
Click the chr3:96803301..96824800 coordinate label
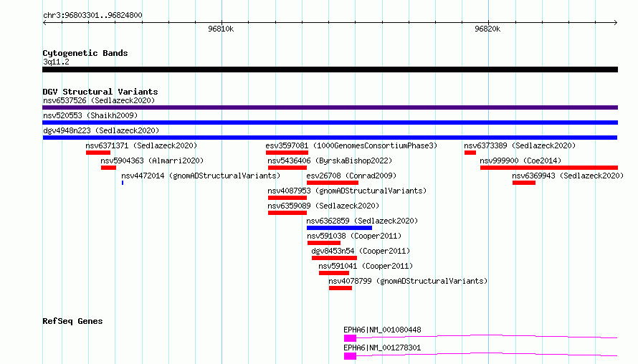pyautogui.click(x=92, y=15)
